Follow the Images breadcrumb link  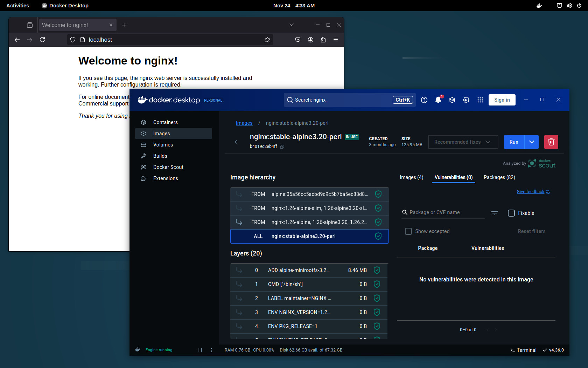244,123
